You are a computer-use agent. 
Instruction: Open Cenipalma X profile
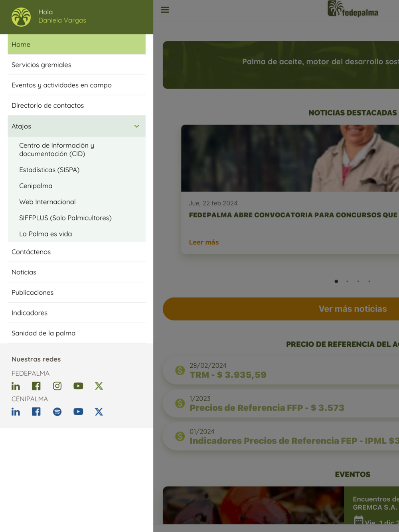[99, 412]
